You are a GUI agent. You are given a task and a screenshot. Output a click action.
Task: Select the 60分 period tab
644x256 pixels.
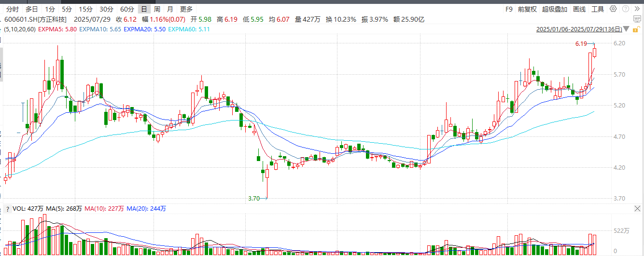click(127, 9)
